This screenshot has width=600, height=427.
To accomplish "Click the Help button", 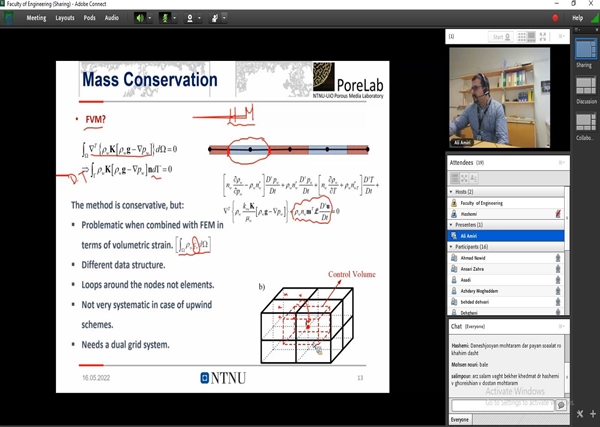I will [x=577, y=18].
